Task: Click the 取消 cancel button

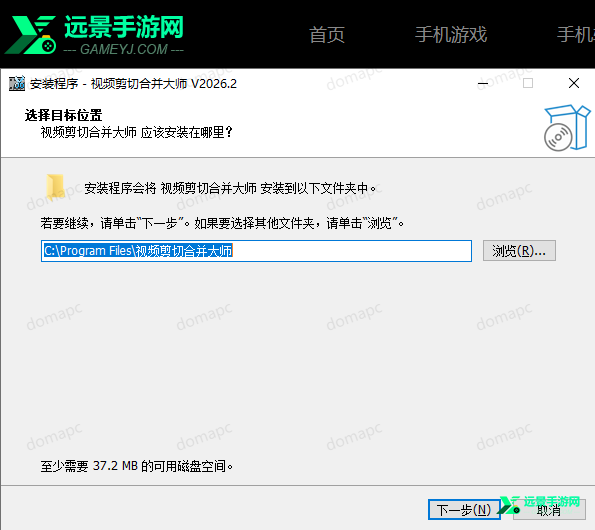Action: 549,510
